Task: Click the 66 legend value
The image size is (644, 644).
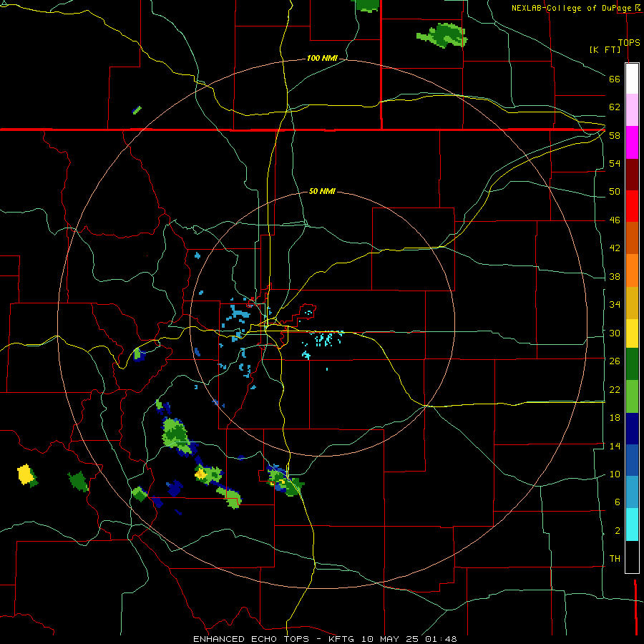Action: click(x=615, y=79)
